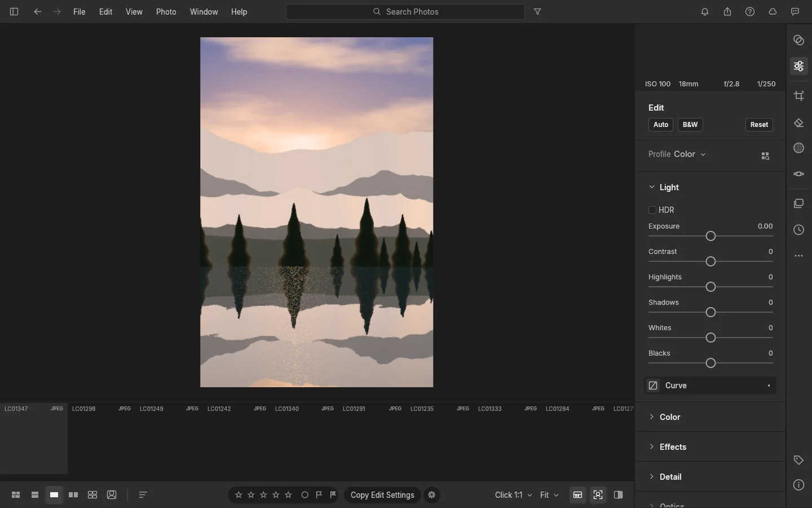
Task: Open the Keywords tag icon
Action: tap(798, 460)
